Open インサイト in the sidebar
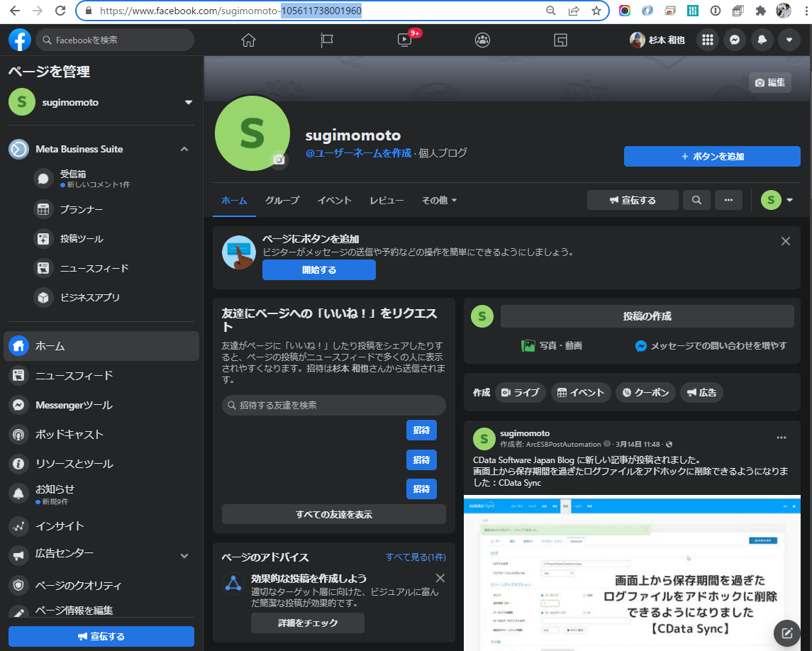This screenshot has height=651, width=812. coord(101,526)
